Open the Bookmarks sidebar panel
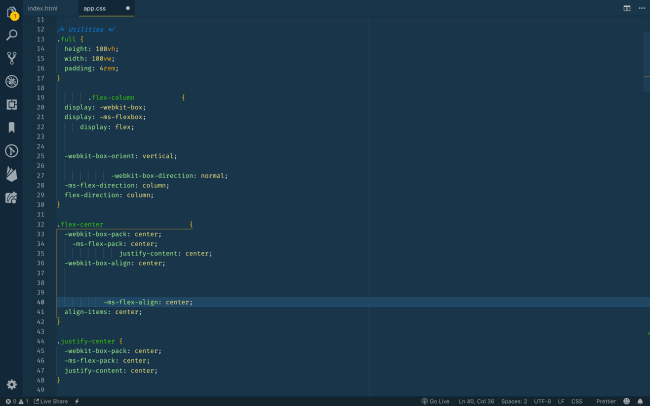The image size is (650, 406). [12, 127]
